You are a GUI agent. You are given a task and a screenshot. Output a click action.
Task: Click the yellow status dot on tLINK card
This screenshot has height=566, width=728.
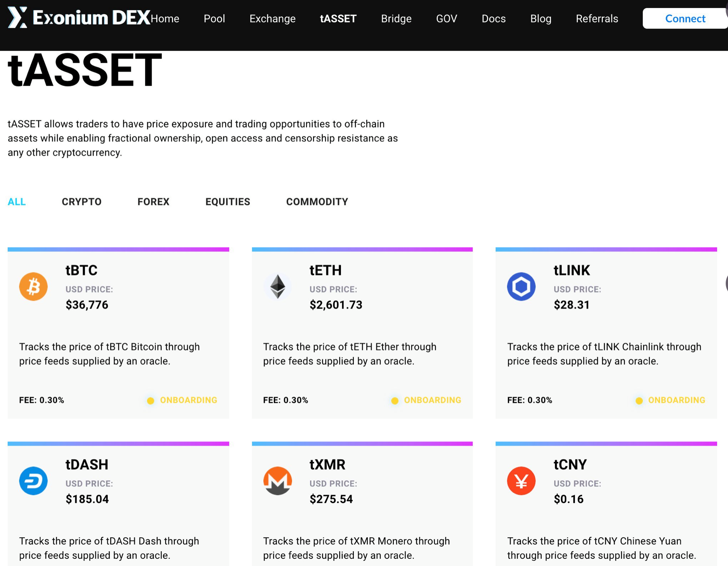[x=639, y=401]
